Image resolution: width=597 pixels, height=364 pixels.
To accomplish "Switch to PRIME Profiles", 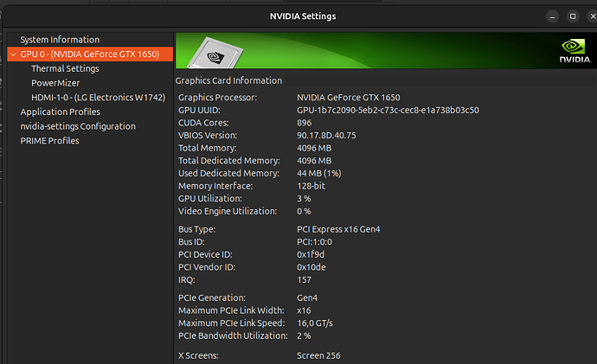I will coord(50,141).
